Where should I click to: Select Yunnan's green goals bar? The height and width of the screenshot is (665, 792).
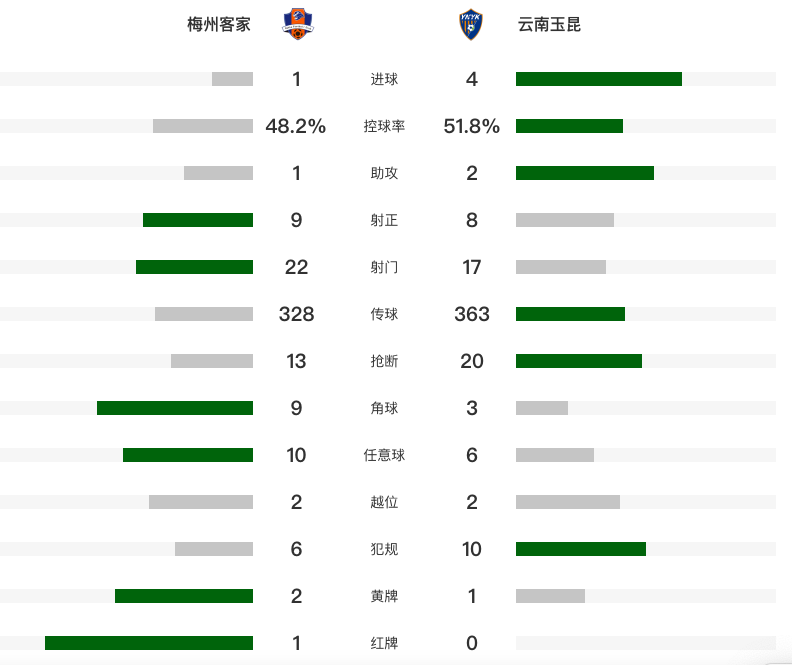tap(598, 79)
